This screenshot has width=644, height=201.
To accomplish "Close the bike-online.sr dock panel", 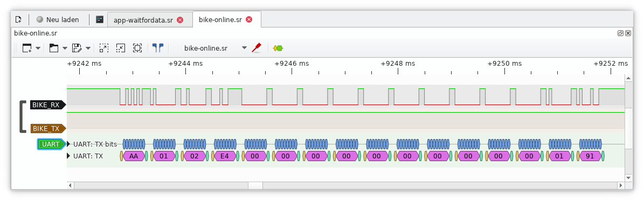I will coord(628,33).
